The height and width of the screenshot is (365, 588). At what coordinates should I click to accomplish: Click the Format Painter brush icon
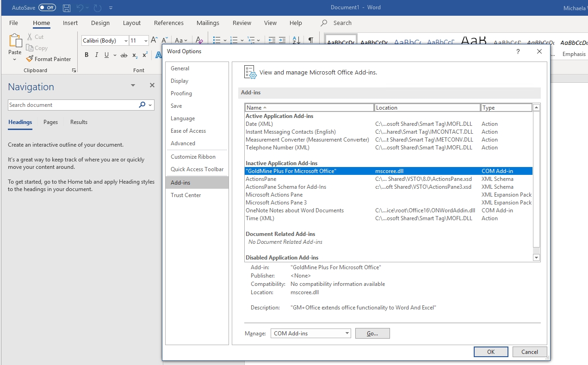pyautogui.click(x=30, y=59)
